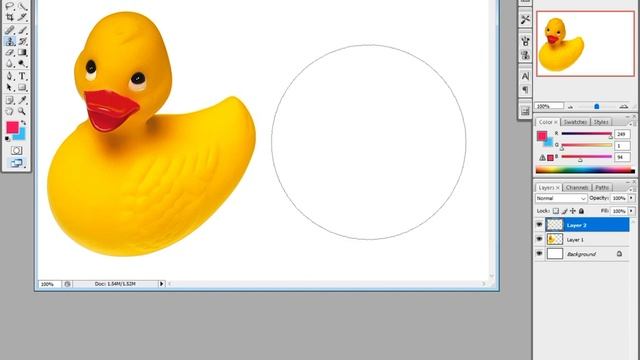640x360 pixels.
Task: Open the Character panel icon
Action: tap(525, 76)
